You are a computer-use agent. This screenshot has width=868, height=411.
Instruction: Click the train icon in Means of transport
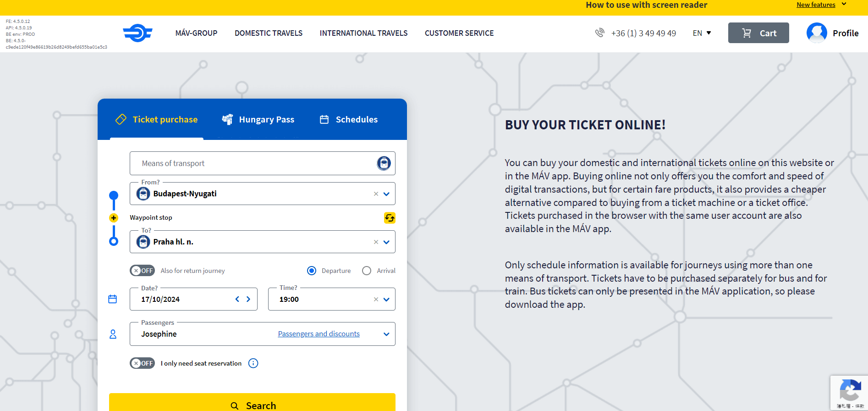pos(384,163)
